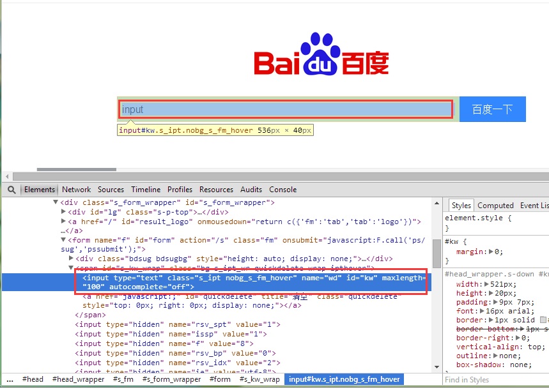Open the Sources tab

111,190
